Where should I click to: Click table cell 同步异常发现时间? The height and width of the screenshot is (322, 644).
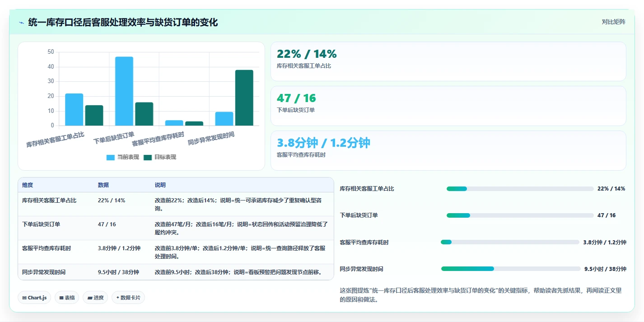click(x=44, y=272)
